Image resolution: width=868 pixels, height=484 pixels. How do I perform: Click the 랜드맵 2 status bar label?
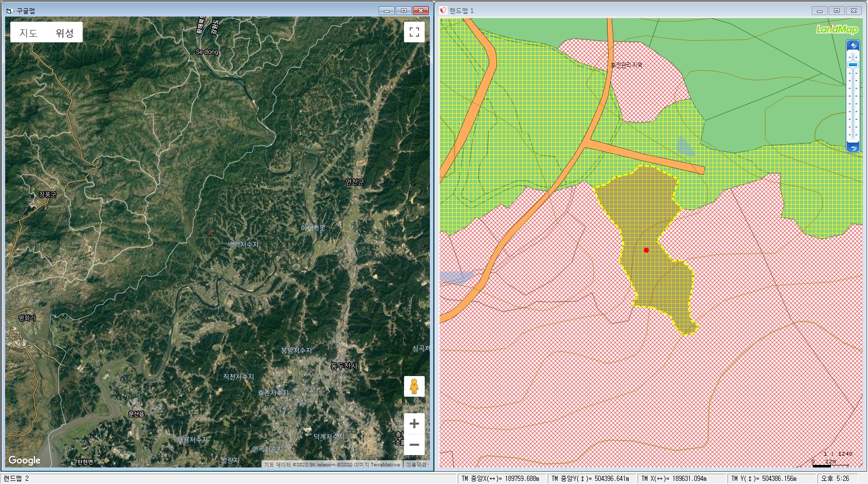(16, 478)
